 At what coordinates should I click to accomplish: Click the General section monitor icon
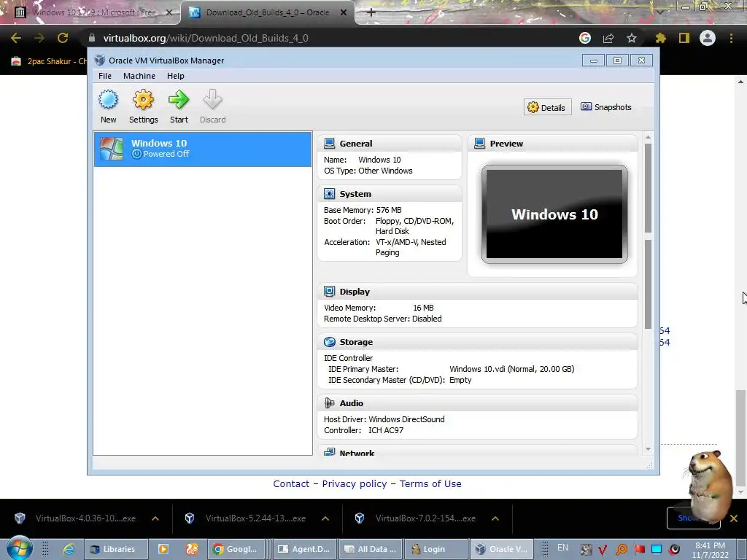coord(329,144)
